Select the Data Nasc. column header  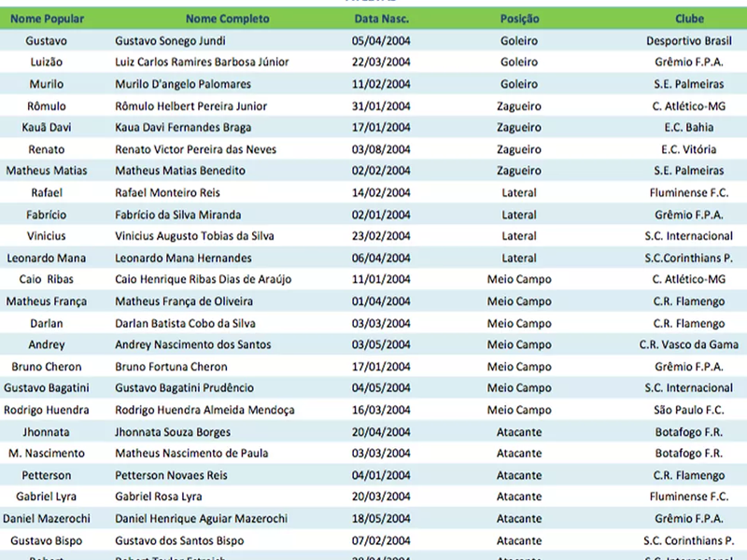(x=381, y=19)
